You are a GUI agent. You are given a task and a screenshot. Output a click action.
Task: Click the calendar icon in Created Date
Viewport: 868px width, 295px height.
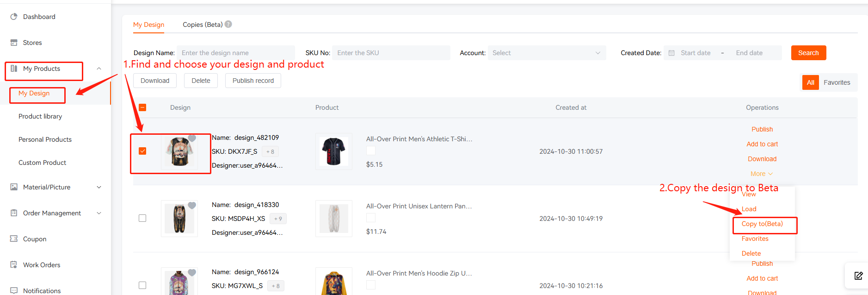coord(671,53)
